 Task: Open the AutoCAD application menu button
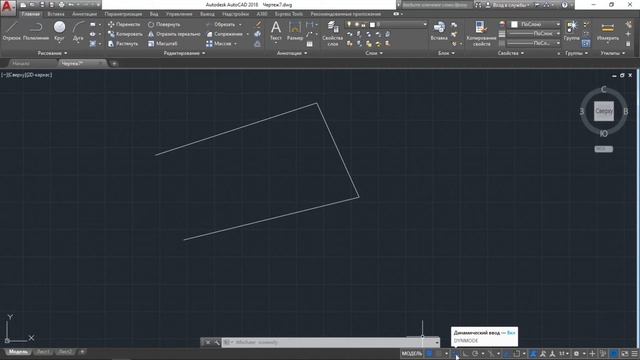click(8, 7)
